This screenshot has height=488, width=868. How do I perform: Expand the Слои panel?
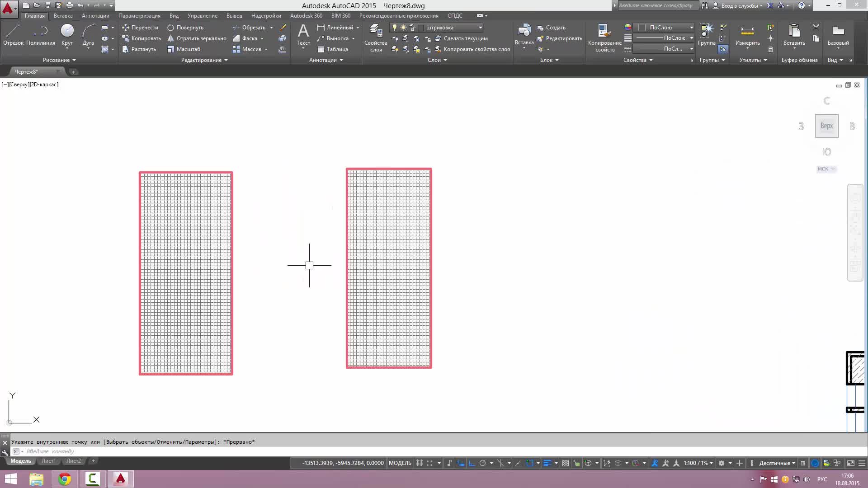[x=437, y=60]
